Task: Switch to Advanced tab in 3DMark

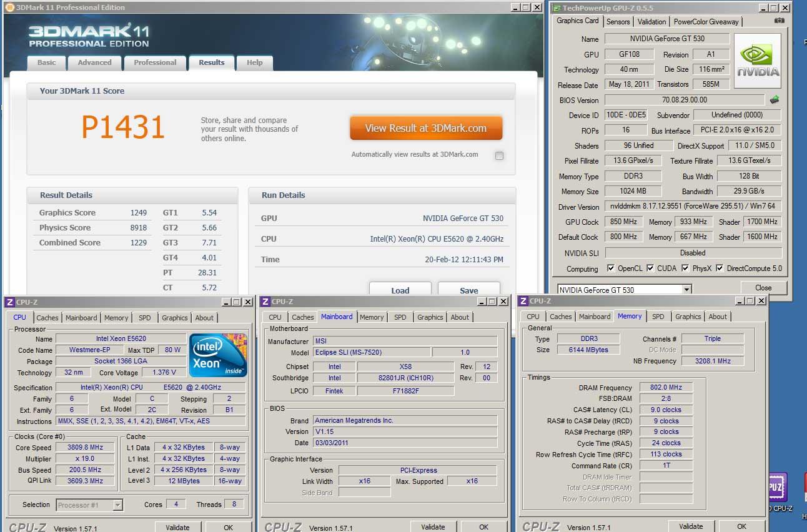Action: tap(94, 62)
